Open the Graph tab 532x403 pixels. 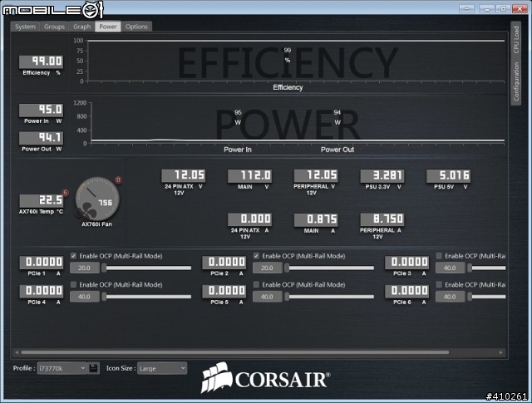81,27
